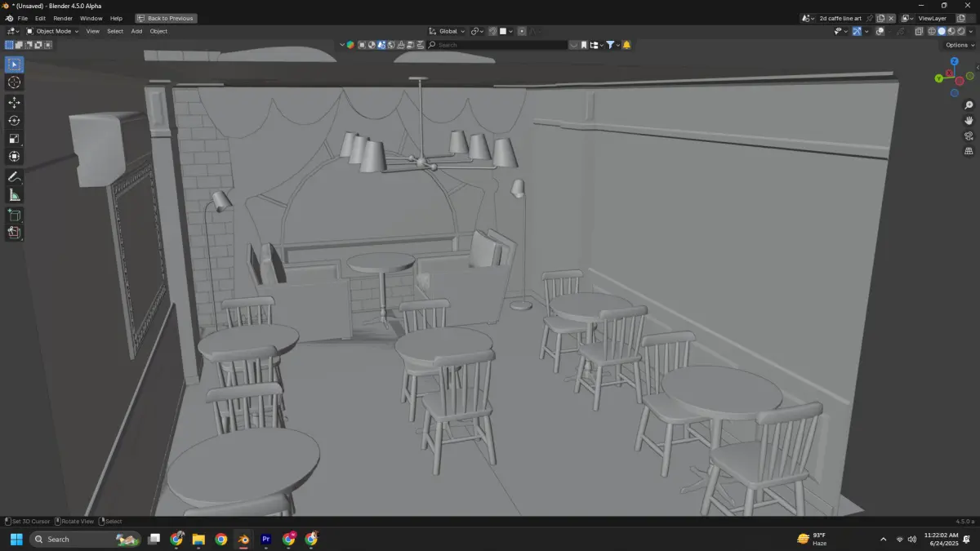Click the Zoom viewport magnifier icon

(x=969, y=105)
